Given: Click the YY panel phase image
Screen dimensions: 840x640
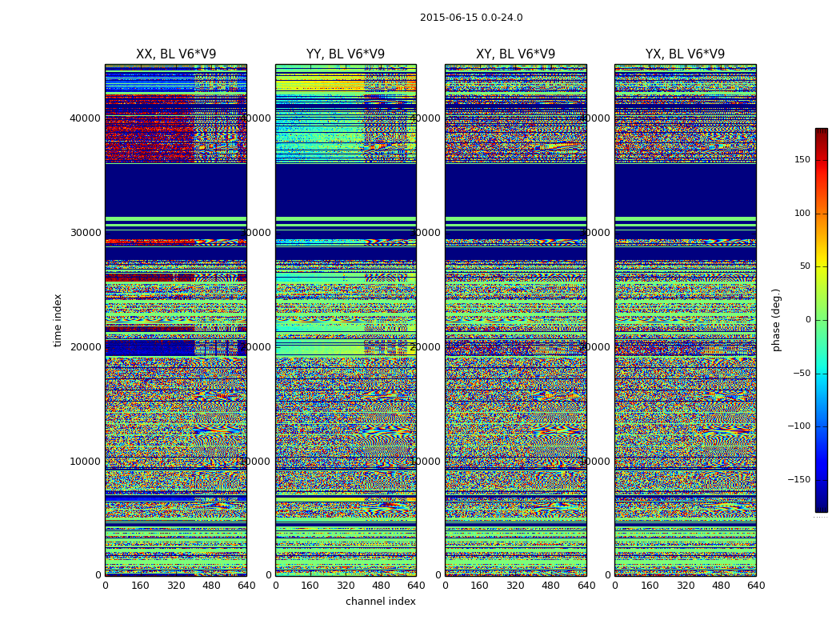Looking at the screenshot, I should tap(346, 320).
